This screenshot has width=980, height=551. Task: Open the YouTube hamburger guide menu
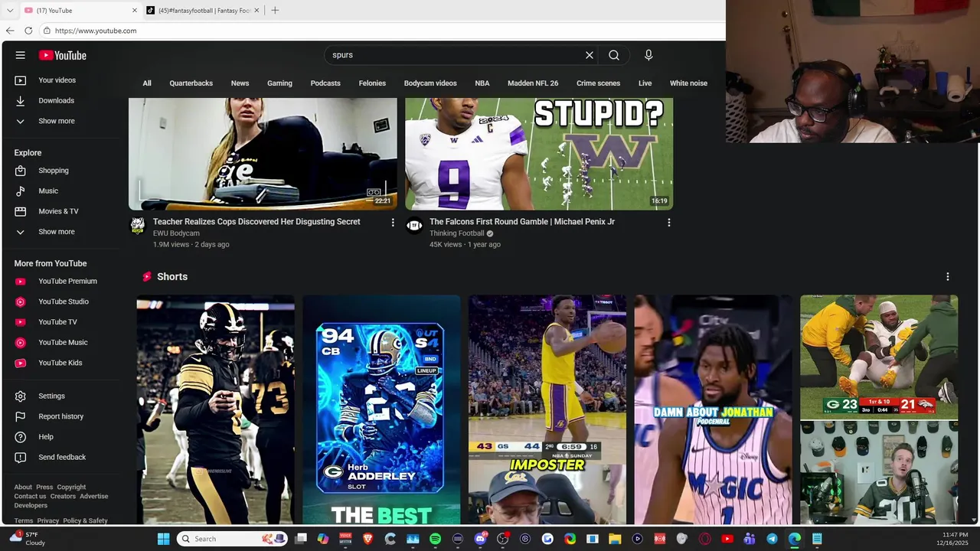click(x=21, y=55)
